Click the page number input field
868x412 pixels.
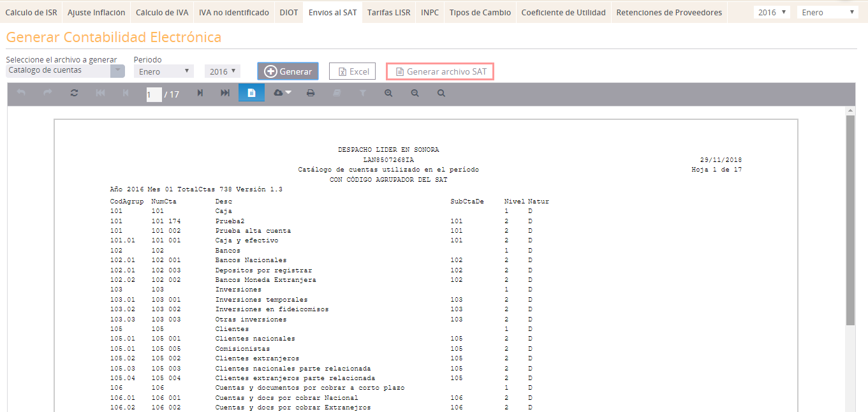point(154,94)
